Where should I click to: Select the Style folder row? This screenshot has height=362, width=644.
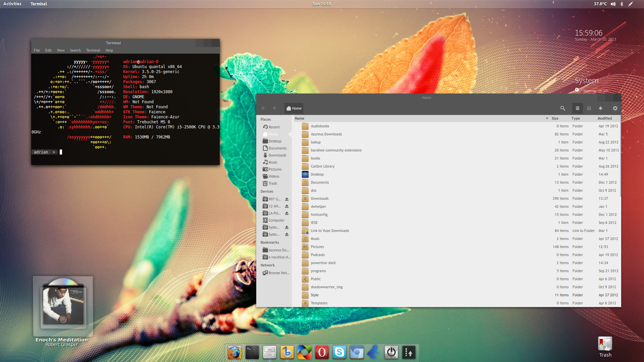[457, 295]
